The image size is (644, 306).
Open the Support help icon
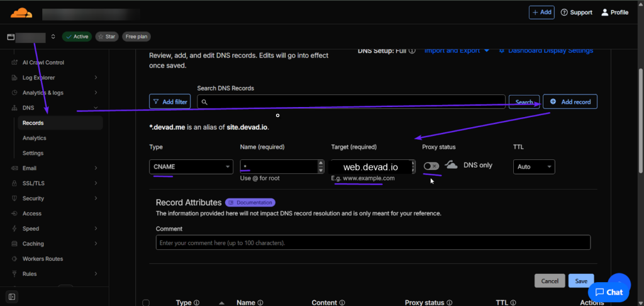[x=564, y=13]
